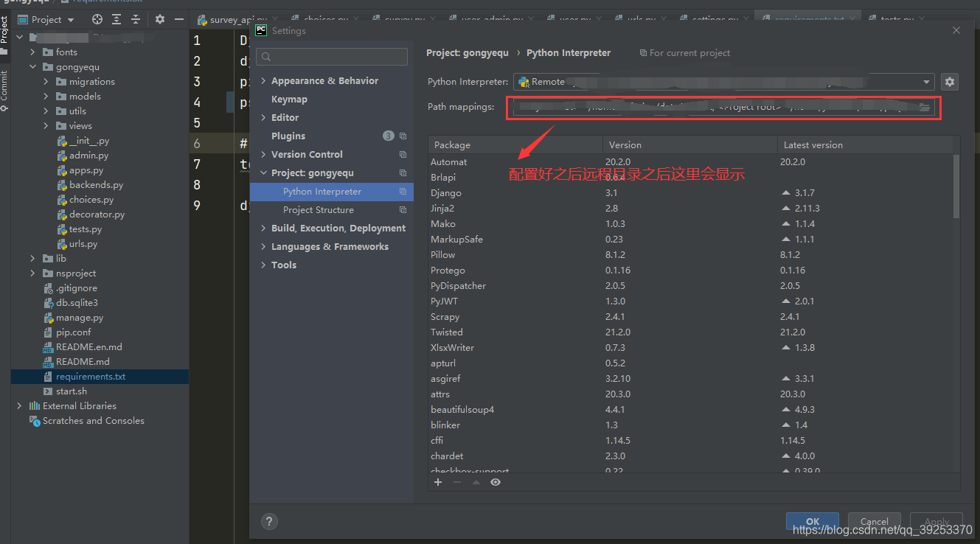Image resolution: width=980 pixels, height=544 pixels.
Task: Expand the fonts folder in project tree
Action: pos(33,52)
